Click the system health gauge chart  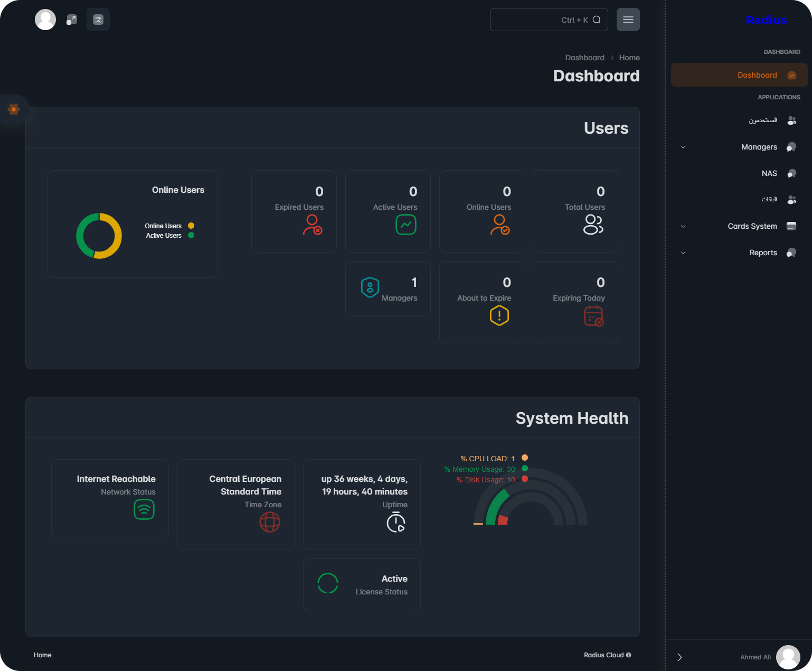tap(530, 497)
